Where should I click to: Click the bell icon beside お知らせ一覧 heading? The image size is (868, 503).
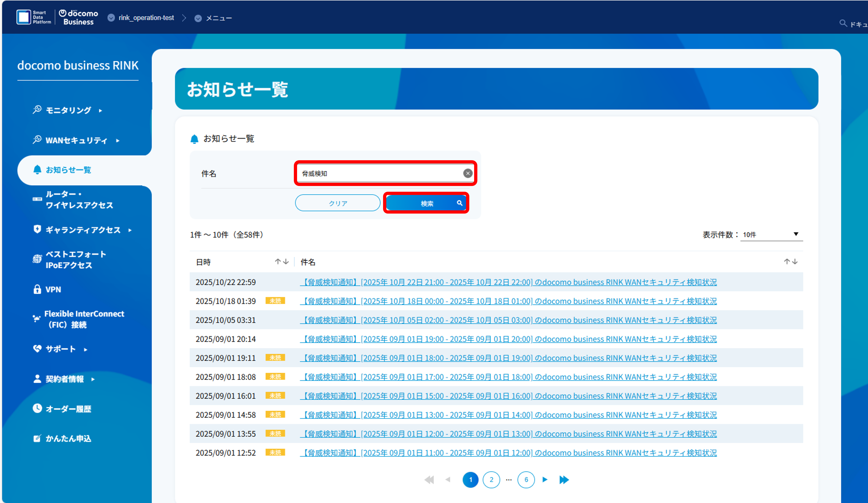(x=194, y=139)
